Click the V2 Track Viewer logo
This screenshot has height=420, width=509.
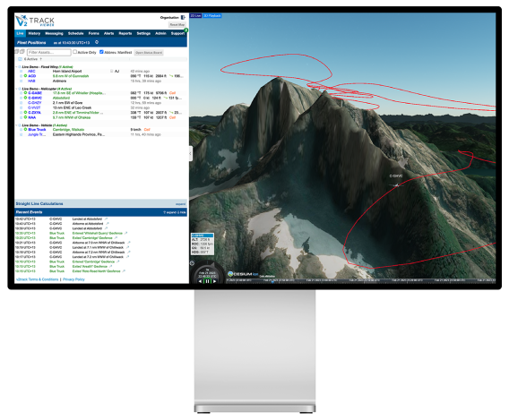[x=34, y=21]
